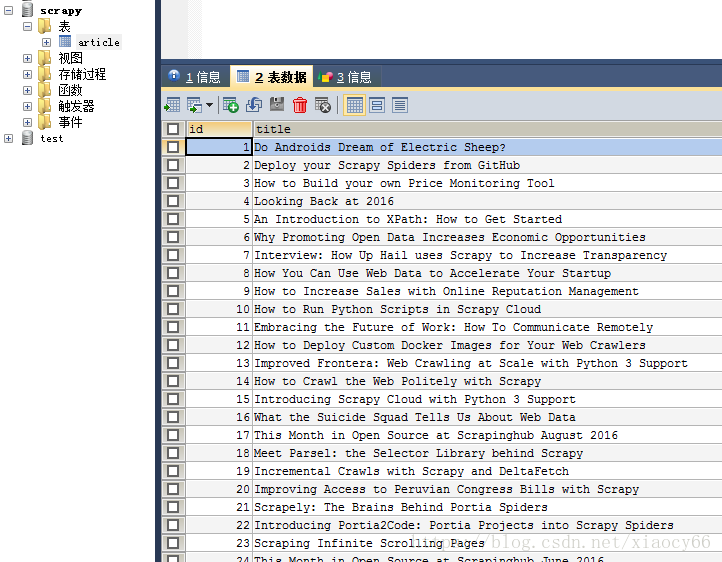The width and height of the screenshot is (722, 562).
Task: Click the id cell with value 5
Action: click(x=219, y=219)
